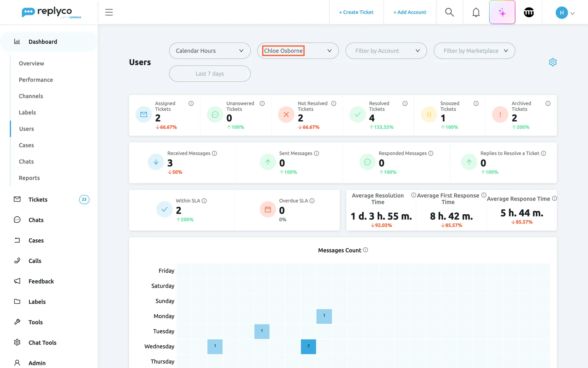
Task: Click Wednesday heatmap cell showing 2
Action: click(308, 346)
